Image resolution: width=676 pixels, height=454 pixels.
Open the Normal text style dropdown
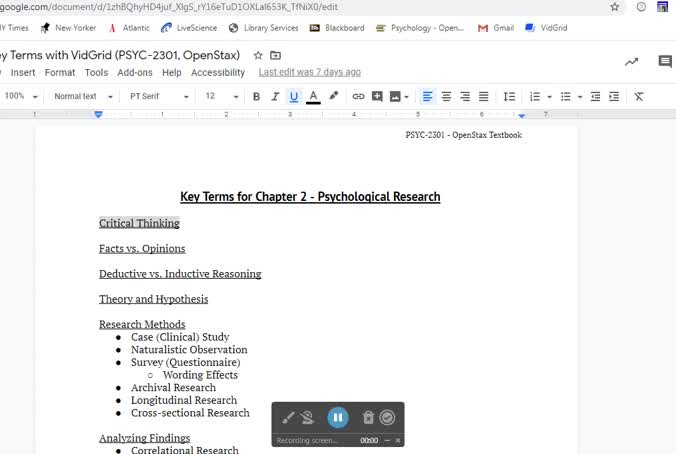click(x=83, y=96)
